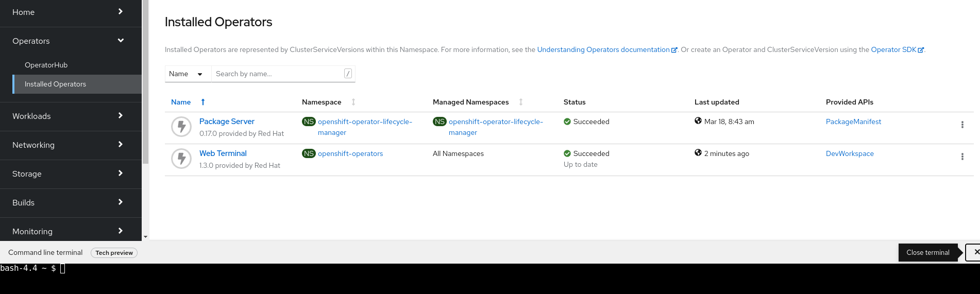The width and height of the screenshot is (980, 294).
Task: Click globe icon beside Mar 18, 8:43 am
Action: coord(698,120)
